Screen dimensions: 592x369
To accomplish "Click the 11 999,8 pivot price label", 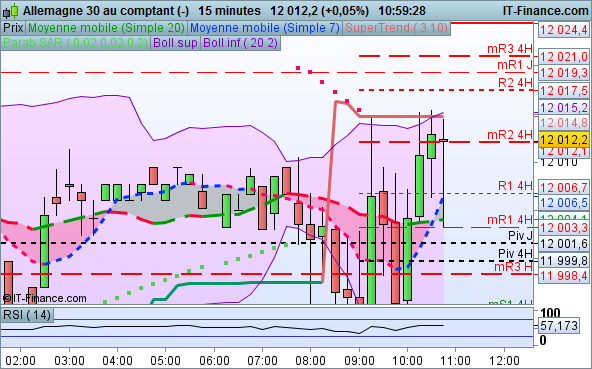I will click(x=564, y=260).
